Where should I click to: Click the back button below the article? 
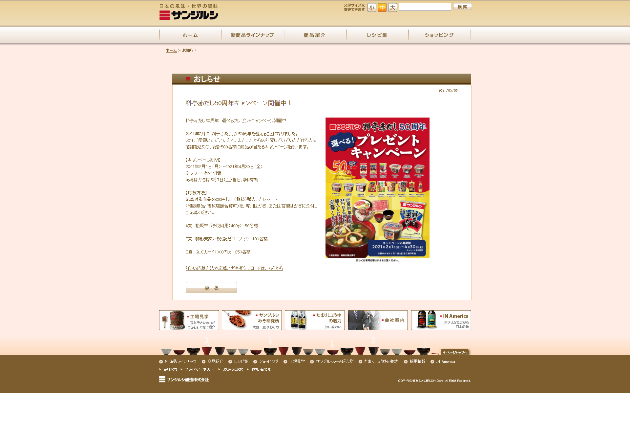(211, 289)
